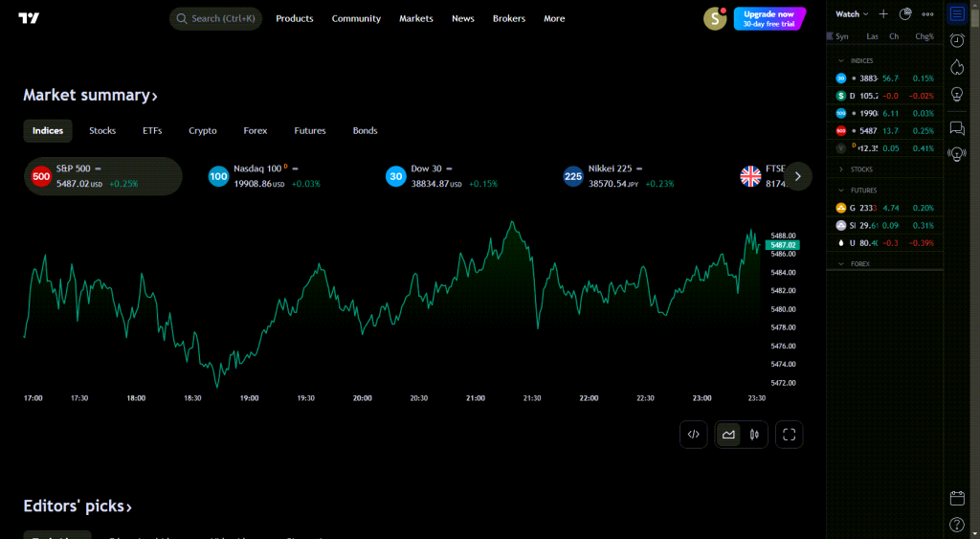Switch to the Futures tab
The image size is (980, 539).
point(310,131)
